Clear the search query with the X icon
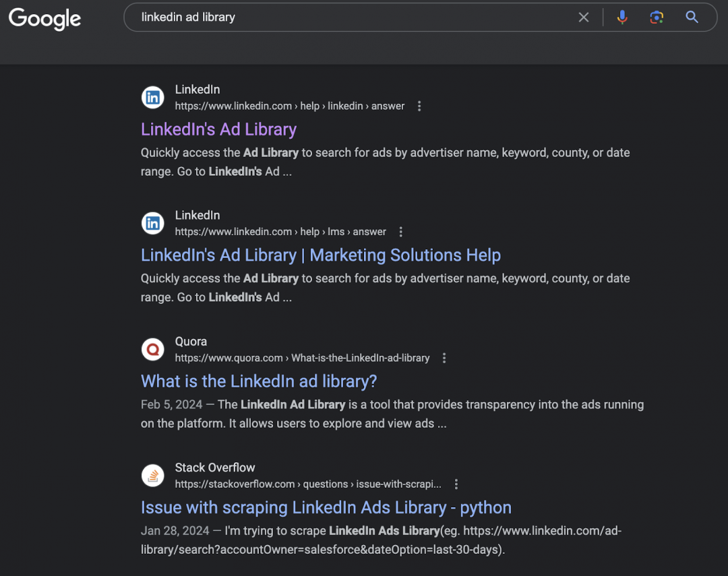 point(584,17)
